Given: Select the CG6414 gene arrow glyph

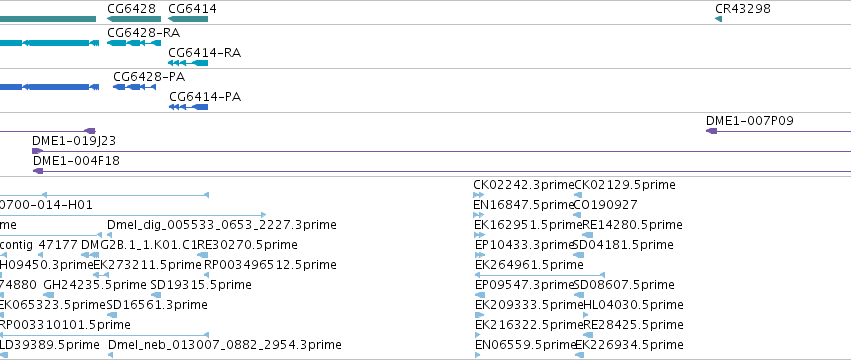Looking at the screenshot, I should coord(188,19).
